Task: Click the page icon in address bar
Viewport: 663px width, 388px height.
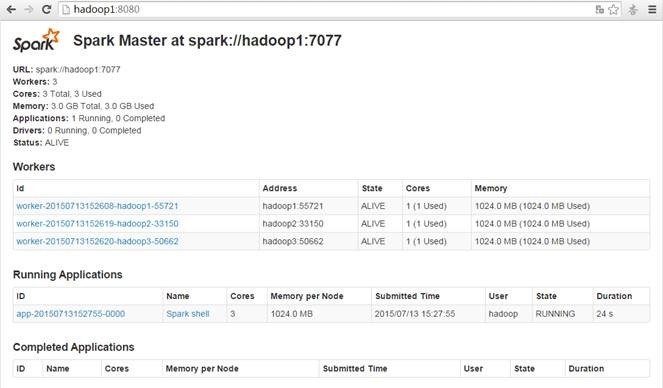Action: tap(66, 9)
